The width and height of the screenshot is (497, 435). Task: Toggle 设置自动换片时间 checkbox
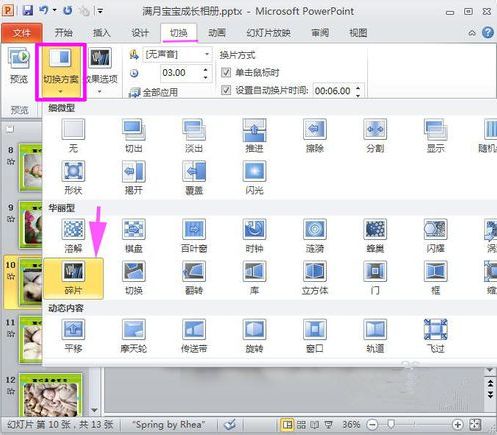tap(226, 90)
